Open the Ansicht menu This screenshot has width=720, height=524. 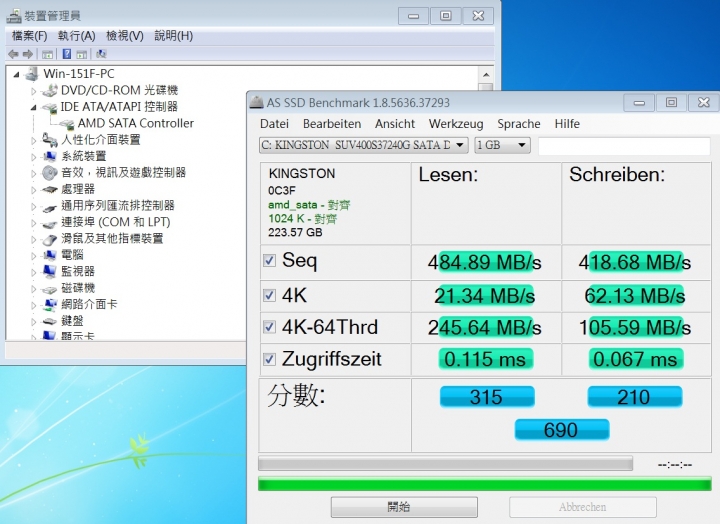tap(395, 124)
